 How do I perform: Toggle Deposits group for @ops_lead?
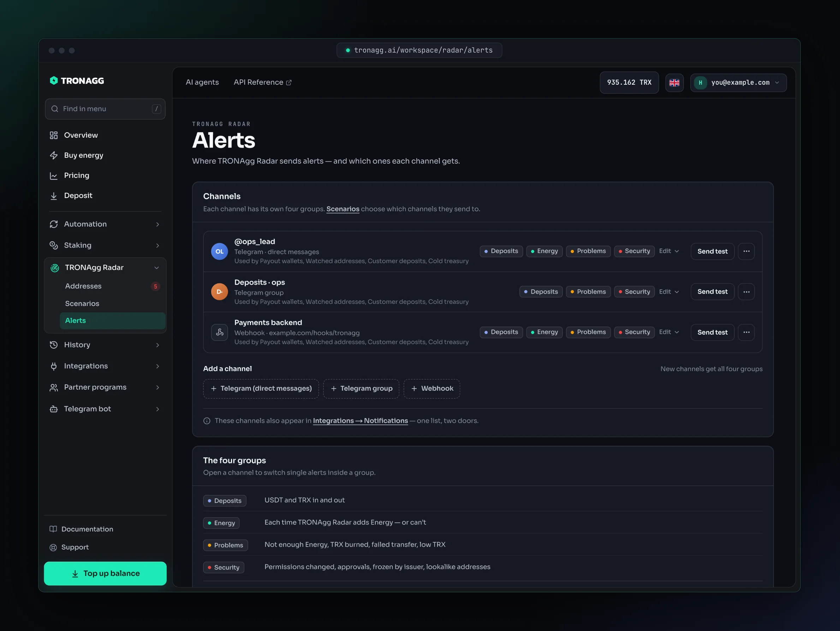501,251
